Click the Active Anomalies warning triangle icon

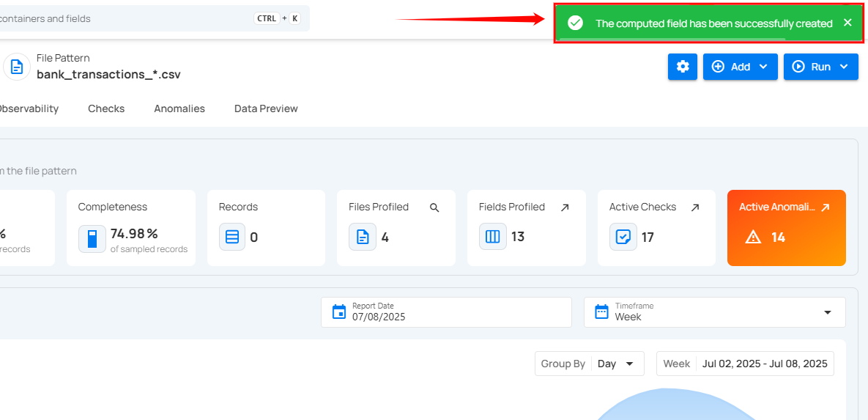click(x=753, y=237)
